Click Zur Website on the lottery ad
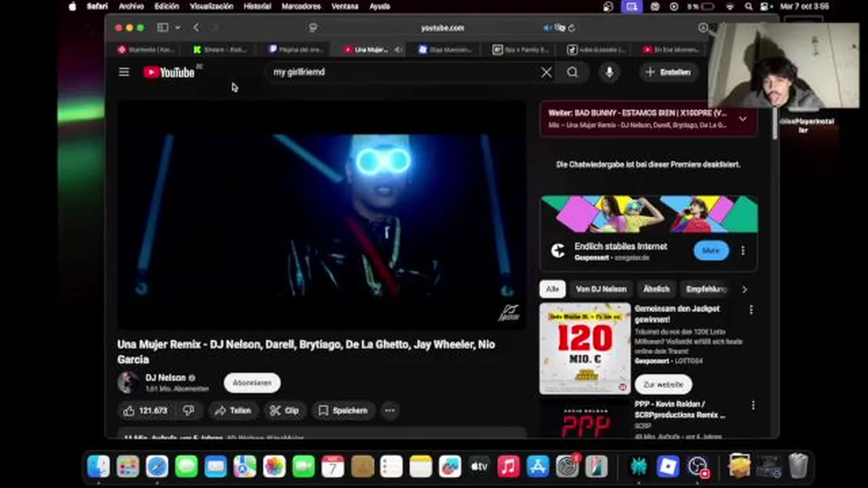Image resolution: width=868 pixels, height=488 pixels. (663, 384)
